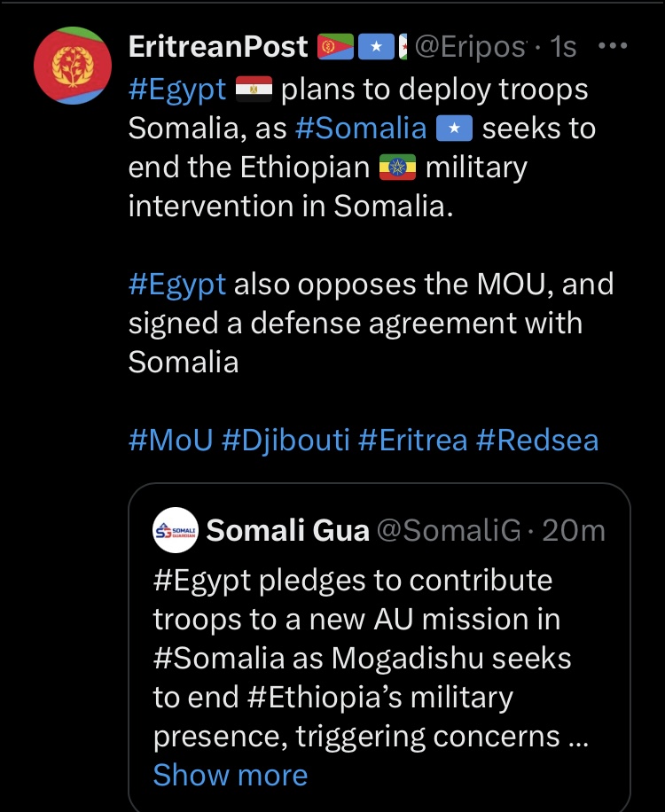Tap Somalia flag emoji after #Somalia
Viewport: 665px width, 812px height.
[454, 129]
